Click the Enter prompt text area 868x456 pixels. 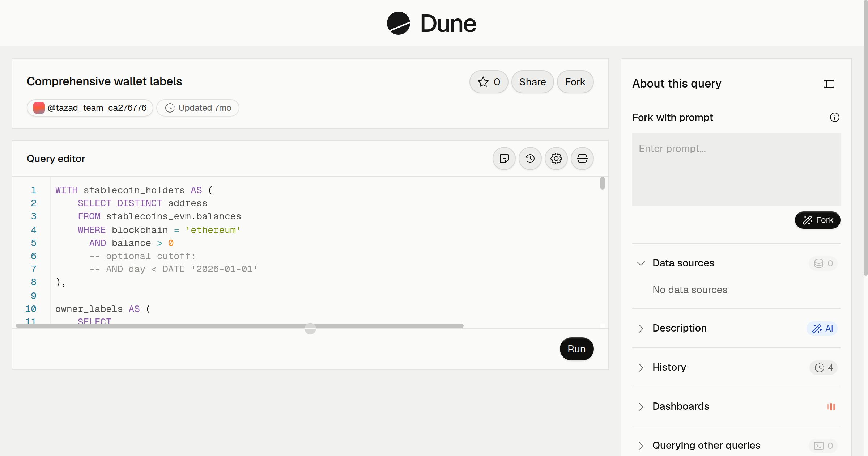click(736, 169)
